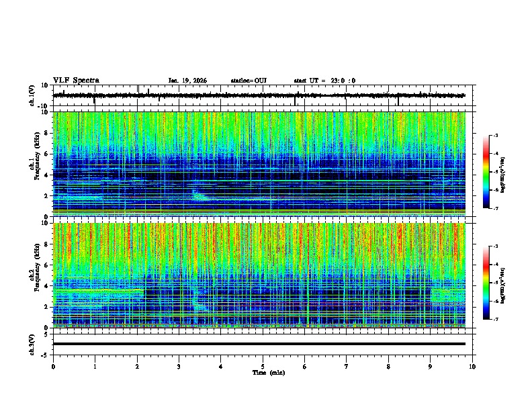Click time axis tick label "7"
532x411 pixels.
347,367
